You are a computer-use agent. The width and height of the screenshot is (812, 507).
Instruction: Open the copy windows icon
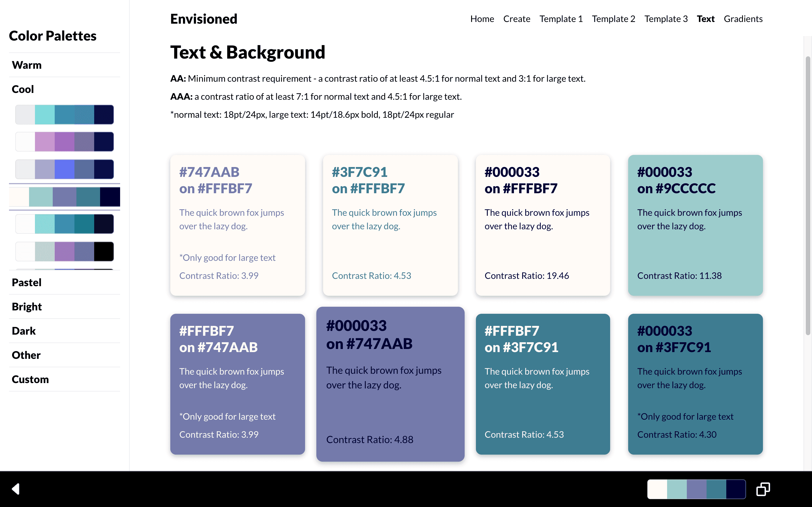click(763, 489)
